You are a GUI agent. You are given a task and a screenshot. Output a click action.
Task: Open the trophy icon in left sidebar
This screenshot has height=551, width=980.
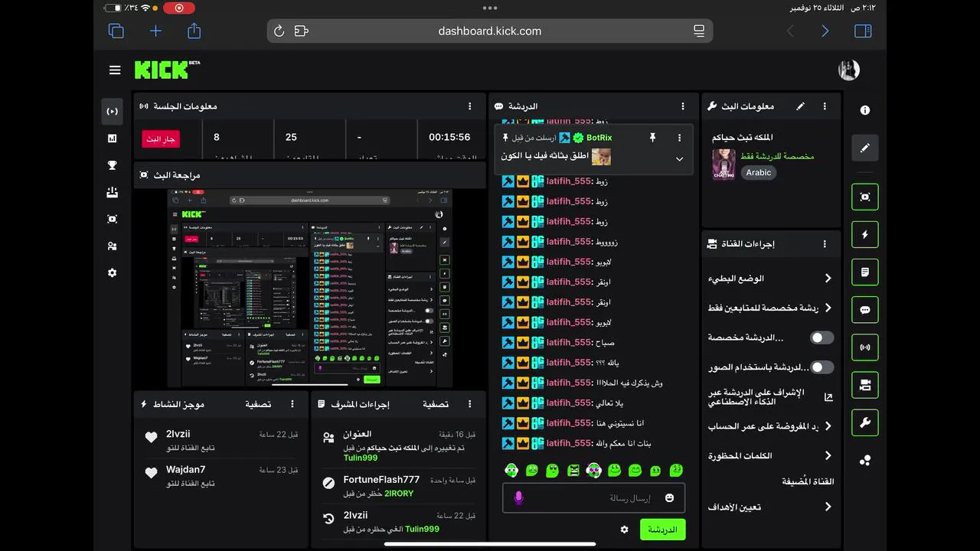click(x=113, y=165)
